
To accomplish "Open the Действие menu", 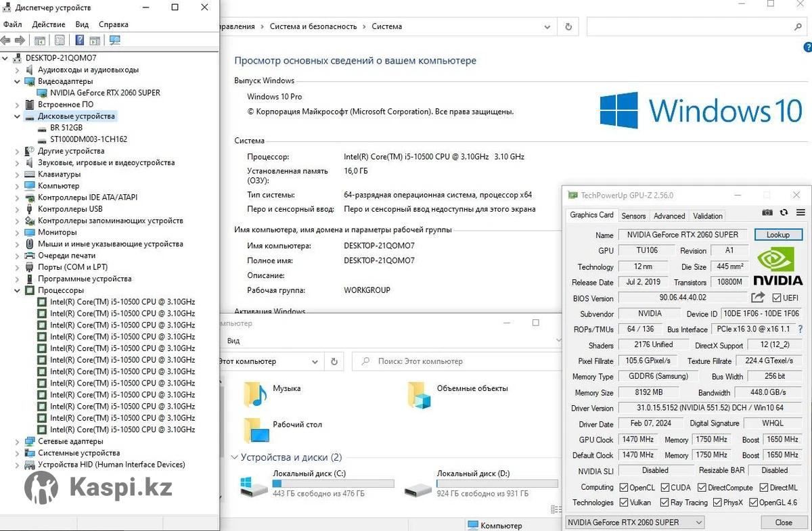I will 49,24.
